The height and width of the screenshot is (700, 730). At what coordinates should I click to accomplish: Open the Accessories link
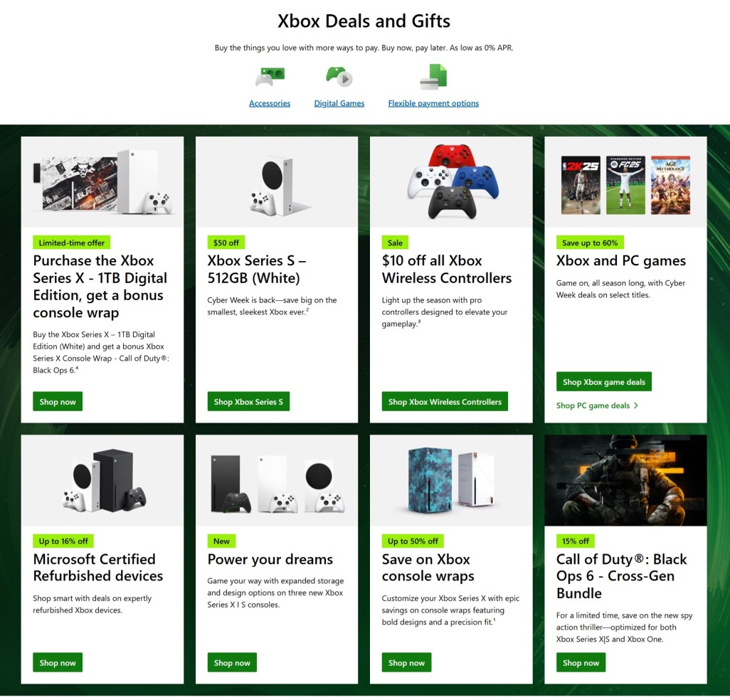[270, 103]
